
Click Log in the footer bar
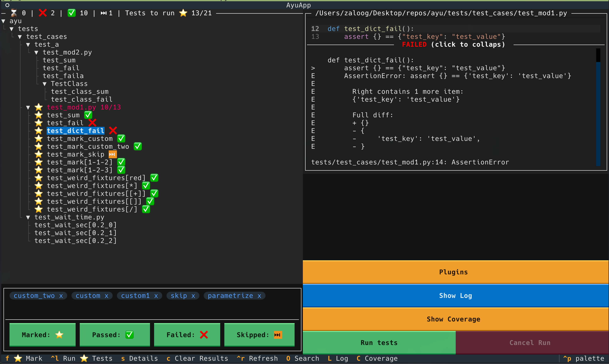click(338, 358)
